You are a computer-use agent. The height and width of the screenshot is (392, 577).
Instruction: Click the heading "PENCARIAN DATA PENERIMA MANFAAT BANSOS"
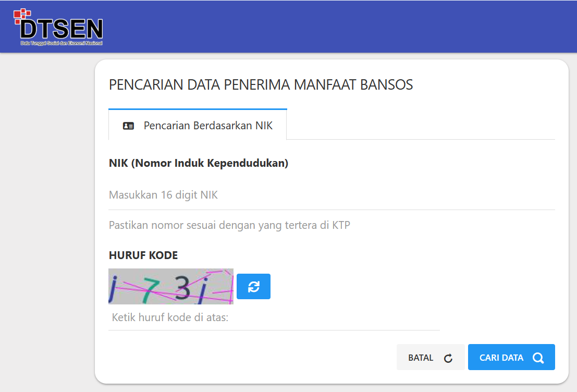pos(260,84)
